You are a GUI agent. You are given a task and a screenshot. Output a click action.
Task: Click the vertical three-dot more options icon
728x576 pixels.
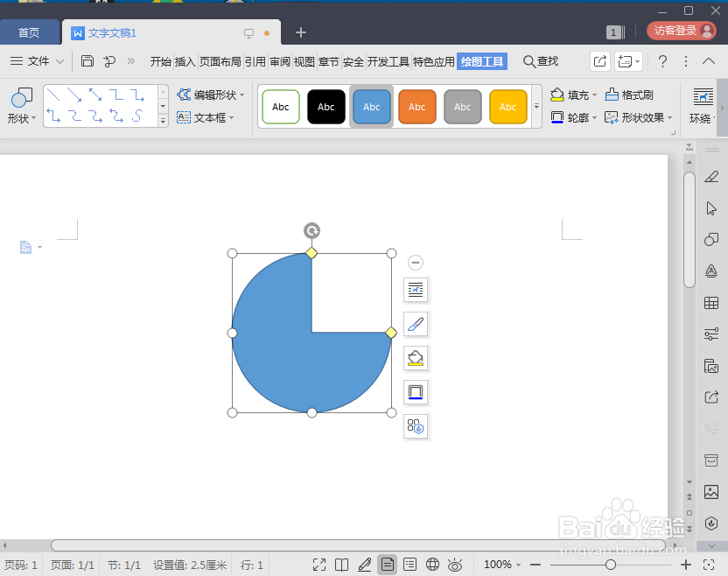pyautogui.click(x=686, y=61)
